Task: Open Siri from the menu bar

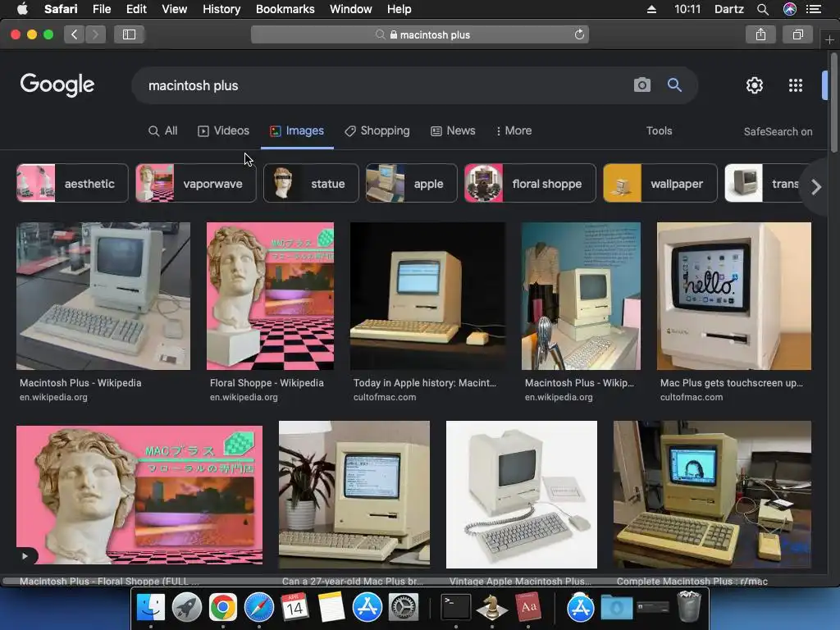Action: click(790, 9)
